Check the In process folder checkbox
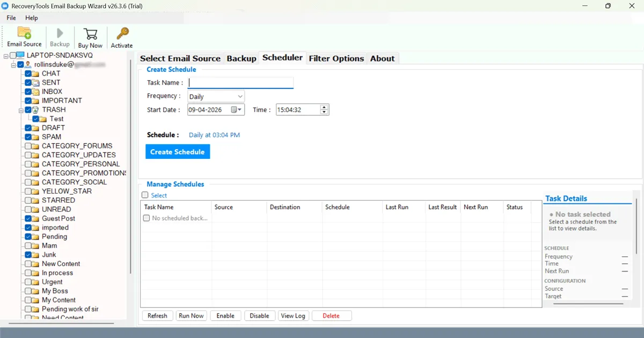 point(28,273)
